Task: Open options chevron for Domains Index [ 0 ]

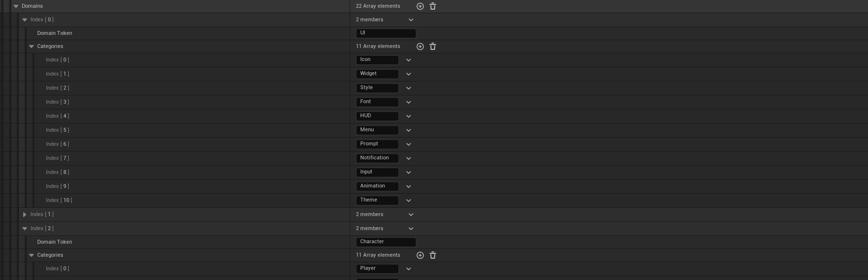Action: point(411,20)
